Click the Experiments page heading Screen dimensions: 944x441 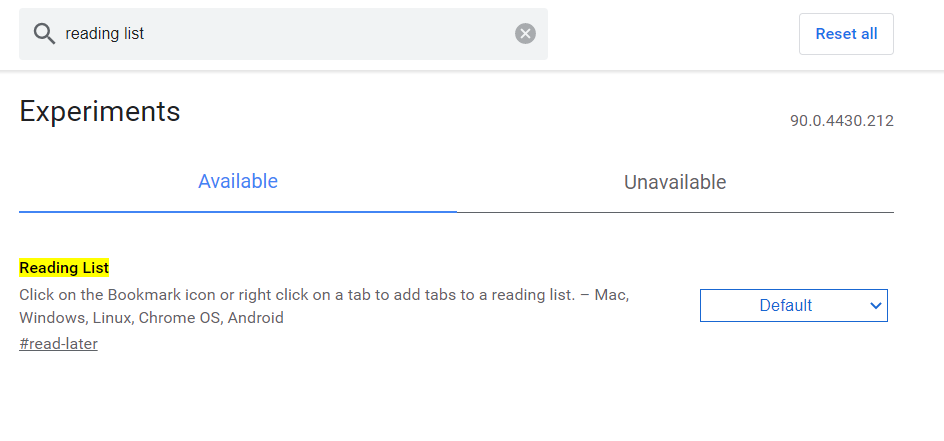(100, 111)
